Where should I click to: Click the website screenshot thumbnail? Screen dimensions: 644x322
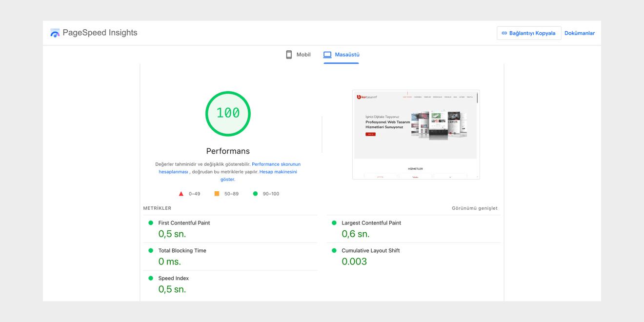pyautogui.click(x=416, y=134)
